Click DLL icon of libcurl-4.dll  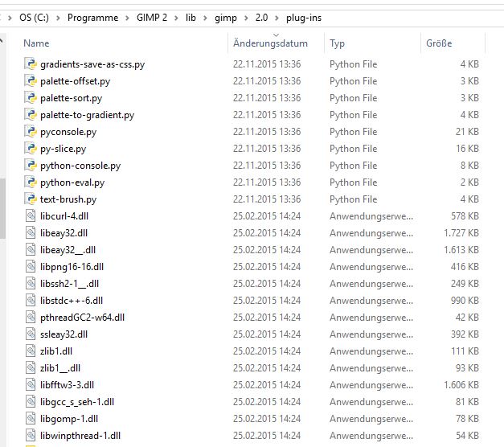click(31, 215)
